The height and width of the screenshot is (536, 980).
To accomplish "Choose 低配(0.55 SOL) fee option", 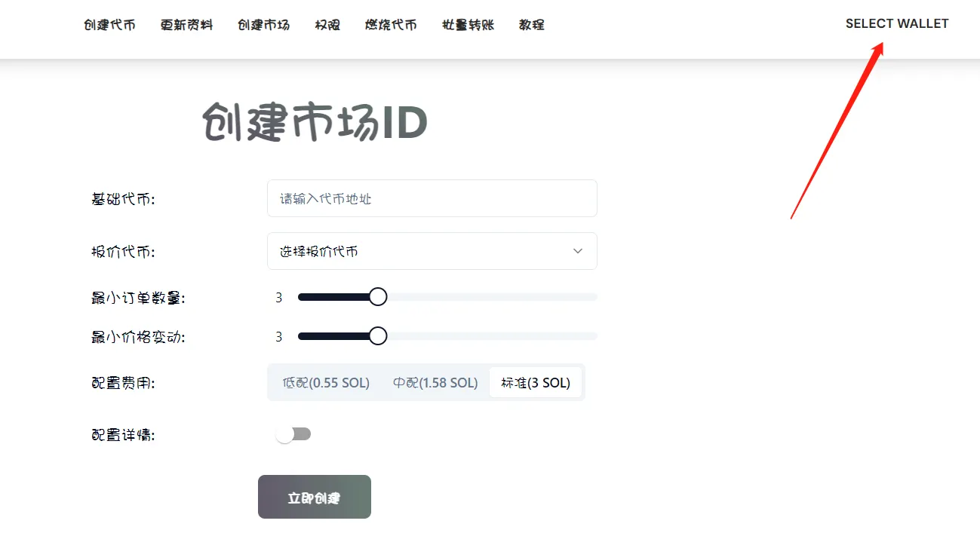I will 326,383.
